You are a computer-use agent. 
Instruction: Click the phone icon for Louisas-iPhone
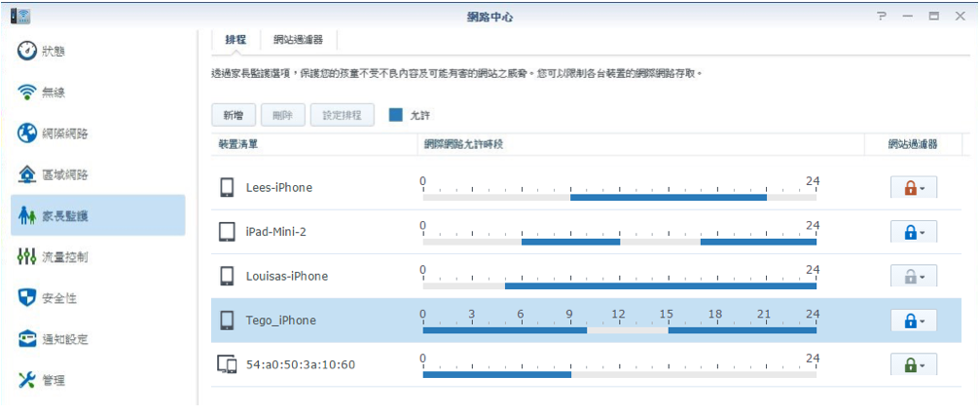(x=228, y=276)
